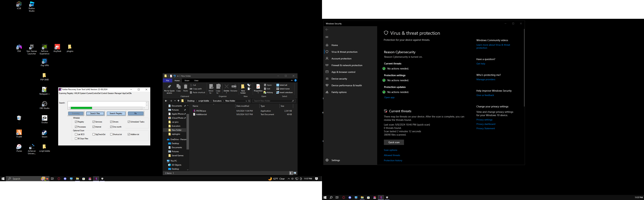This screenshot has height=200, width=644.
Task: Click the Properties ribbon icon
Action: tap(258, 87)
